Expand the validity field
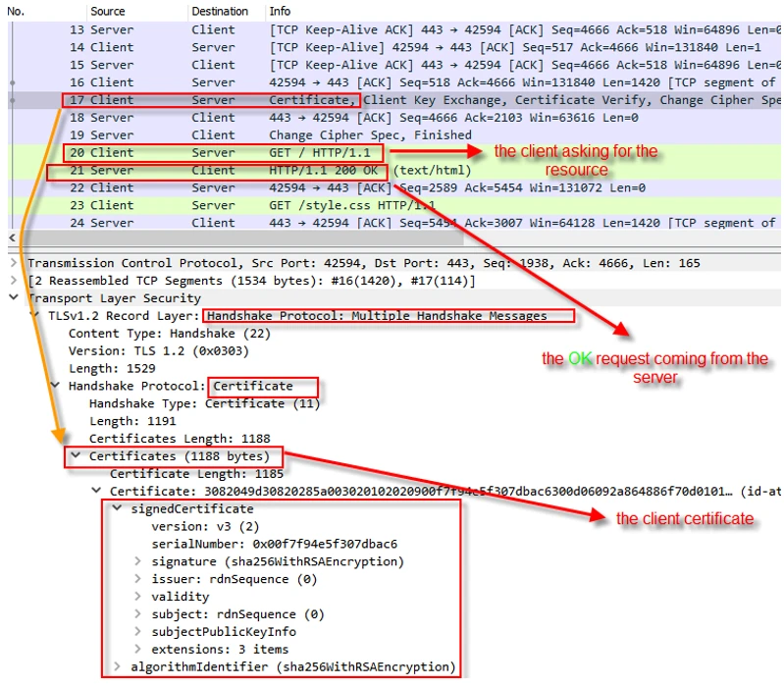The width and height of the screenshot is (784, 687). click(x=137, y=597)
